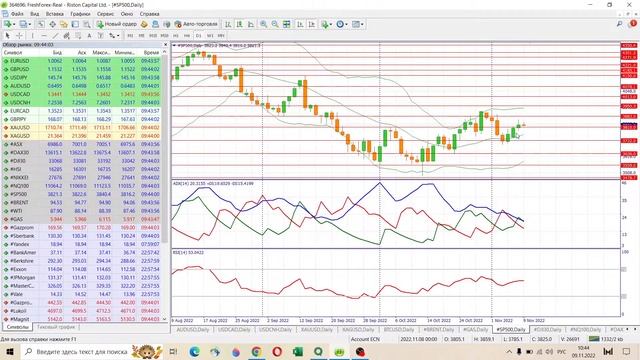Open Opera from the taskbar
The height and width of the screenshot is (360, 640).
(277, 351)
